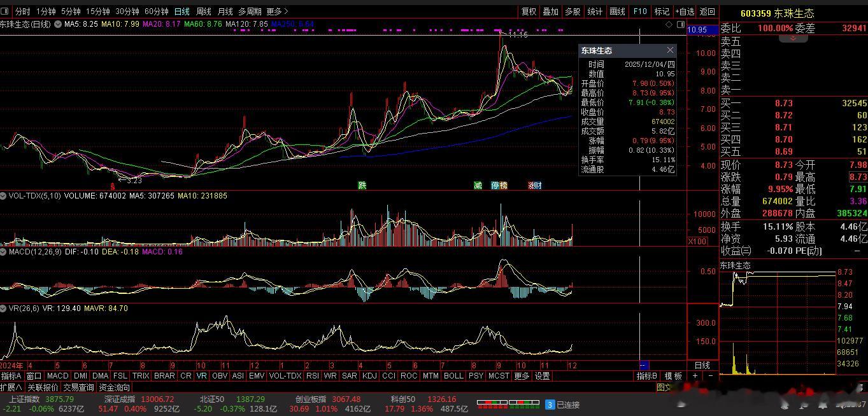Open the 交易查询 tab
The height and width of the screenshot is (416, 868).
78,387
